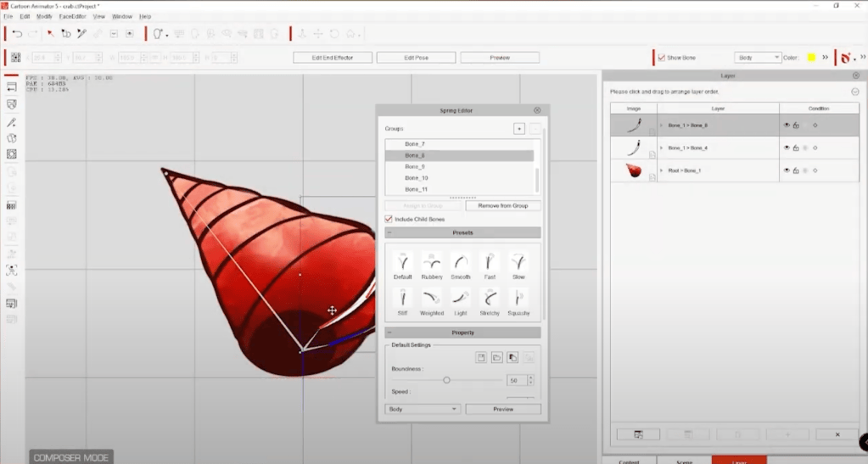Pick the Stretchy spring preset
The width and height of the screenshot is (868, 464).
(490, 302)
